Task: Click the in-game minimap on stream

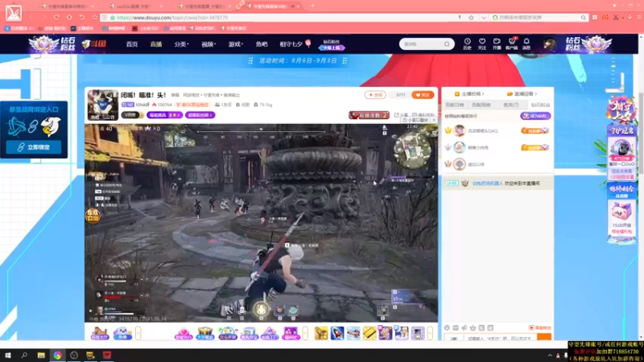Action: tap(412, 149)
